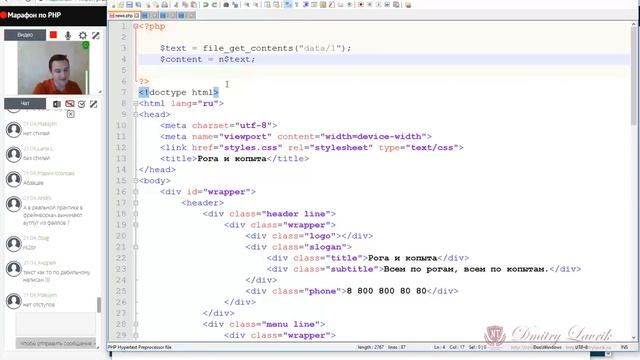Viewport: 640px width, 360px height.
Task: Click the Replace toolbar icon
Action: tap(235, 4)
